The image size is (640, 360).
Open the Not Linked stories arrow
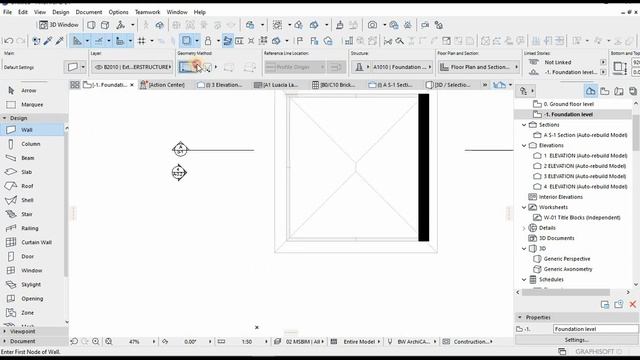(x=603, y=62)
